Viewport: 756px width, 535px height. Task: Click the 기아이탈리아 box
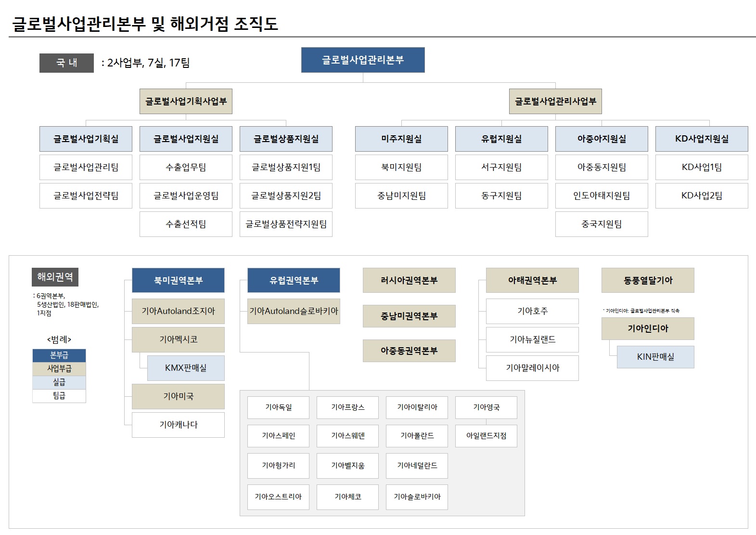[417, 407]
